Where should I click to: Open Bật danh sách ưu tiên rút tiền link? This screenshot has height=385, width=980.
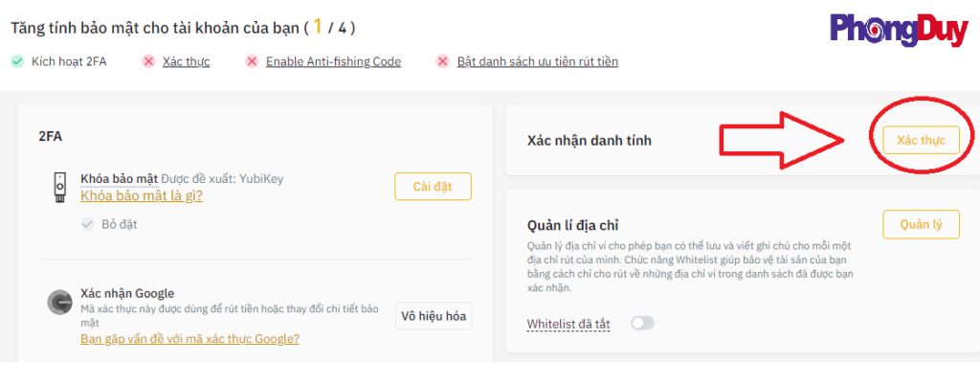click(537, 61)
